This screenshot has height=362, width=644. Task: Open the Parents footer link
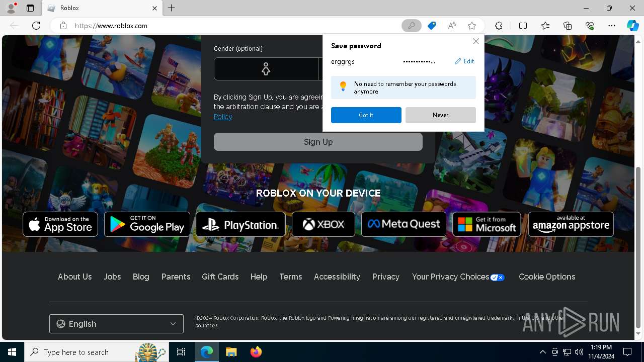(x=176, y=277)
